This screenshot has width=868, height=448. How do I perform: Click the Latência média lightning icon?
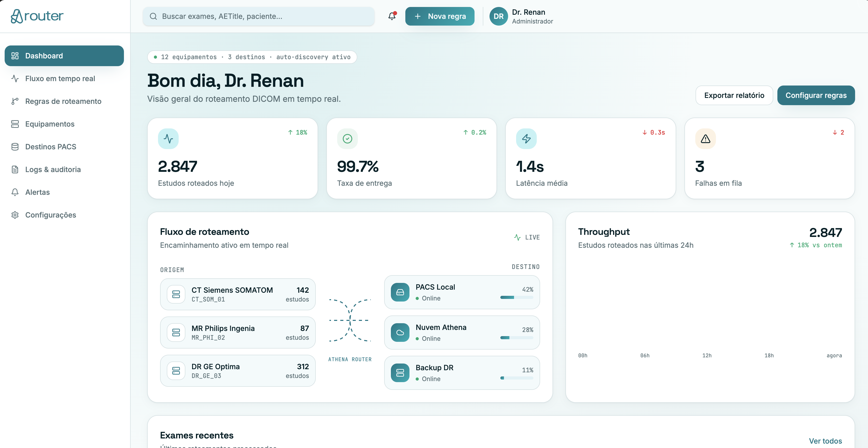pos(526,138)
